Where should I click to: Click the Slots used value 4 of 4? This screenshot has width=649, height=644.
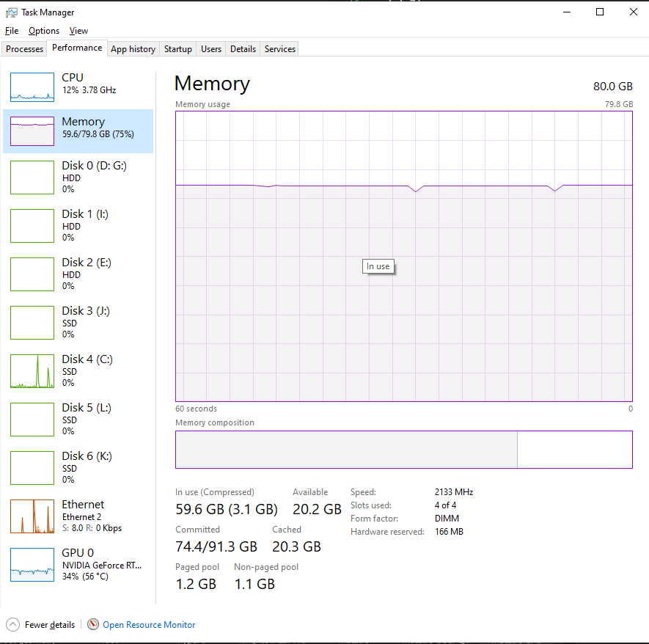tap(445, 505)
